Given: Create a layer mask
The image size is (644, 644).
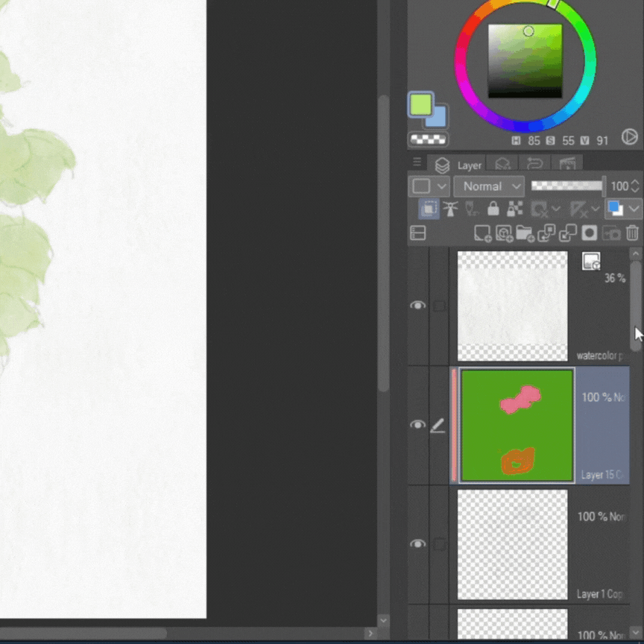Looking at the screenshot, I should (590, 233).
